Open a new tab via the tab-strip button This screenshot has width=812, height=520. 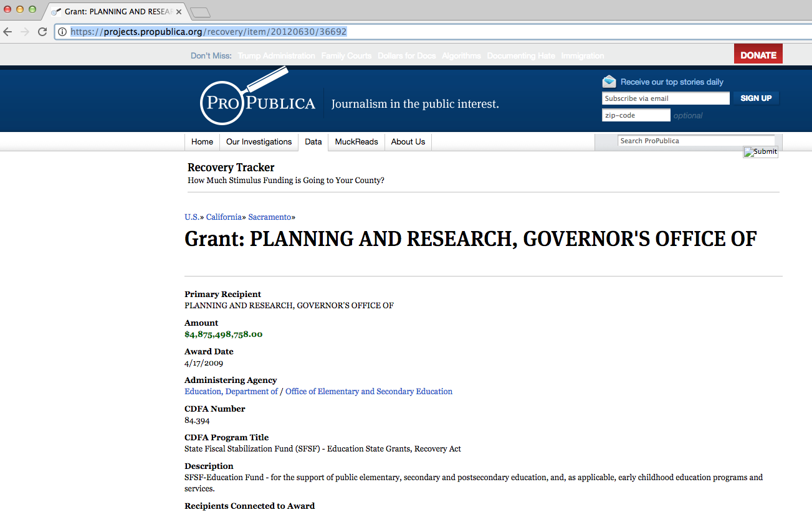point(200,12)
